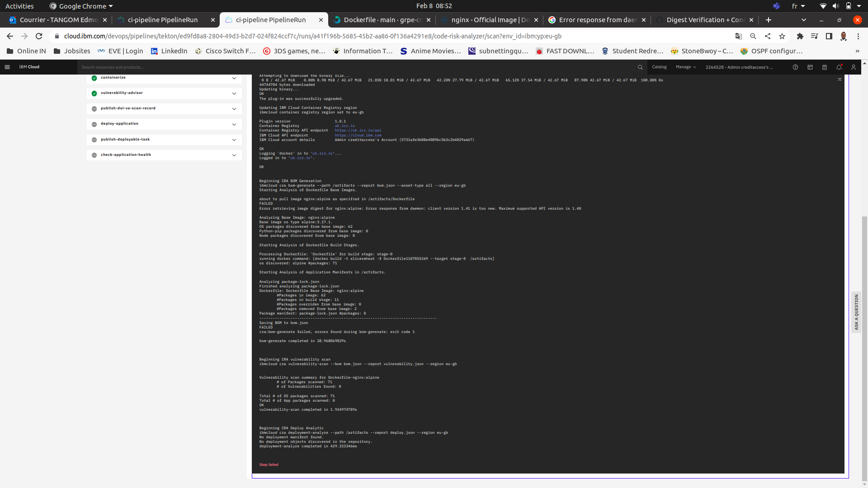
Task: Click the deploy-application pending status icon
Action: pos(94,124)
